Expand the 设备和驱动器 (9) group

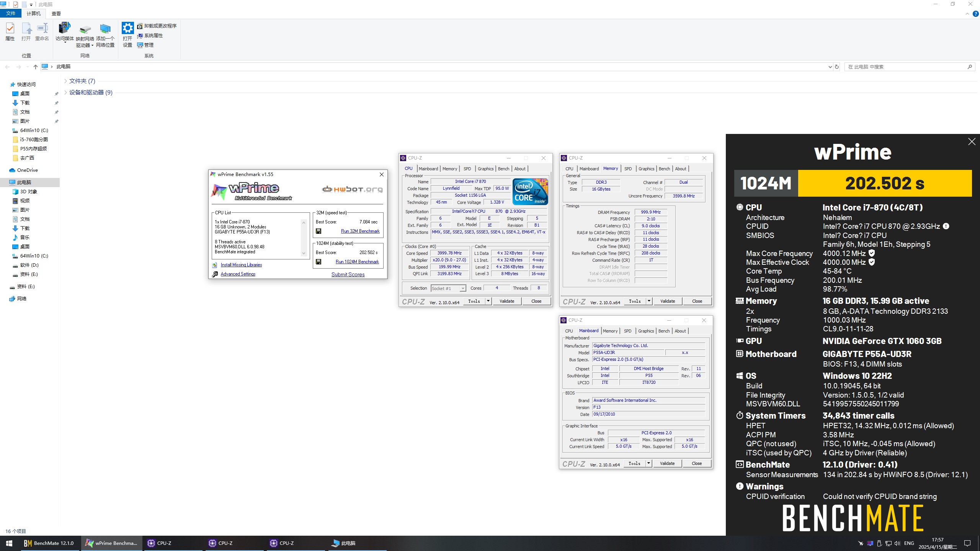65,93
